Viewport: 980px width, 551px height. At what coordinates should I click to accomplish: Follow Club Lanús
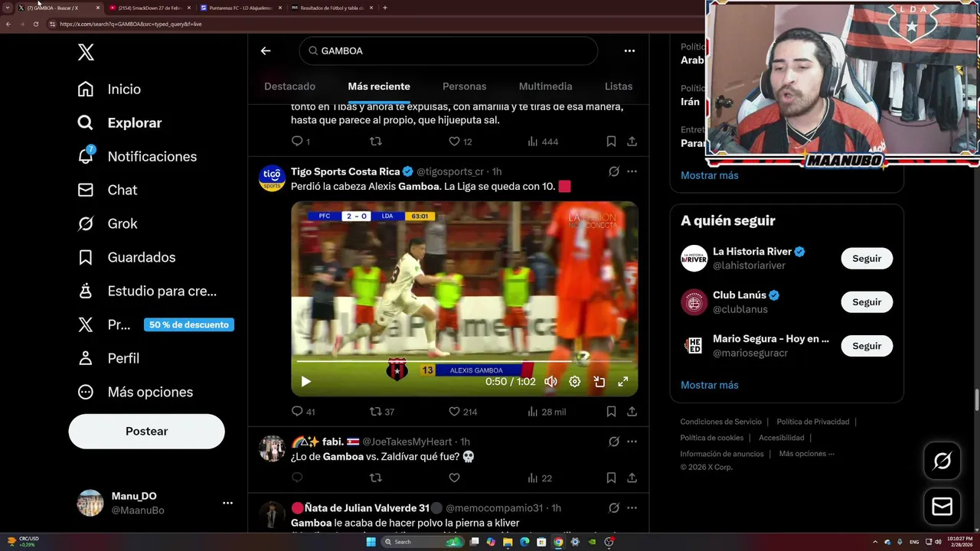(x=867, y=302)
